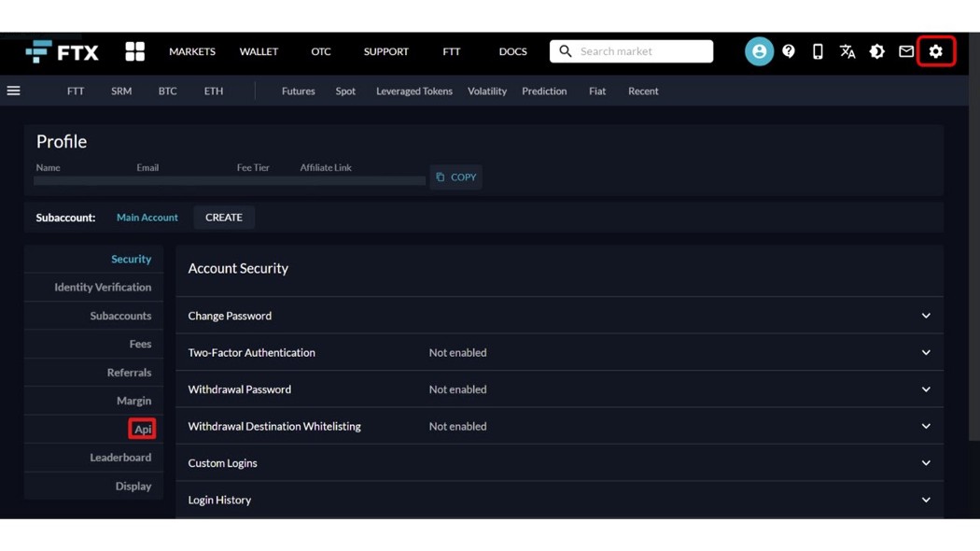Screen dimensions: 980x551
Task: Click the mobile phone app icon
Action: click(x=818, y=51)
